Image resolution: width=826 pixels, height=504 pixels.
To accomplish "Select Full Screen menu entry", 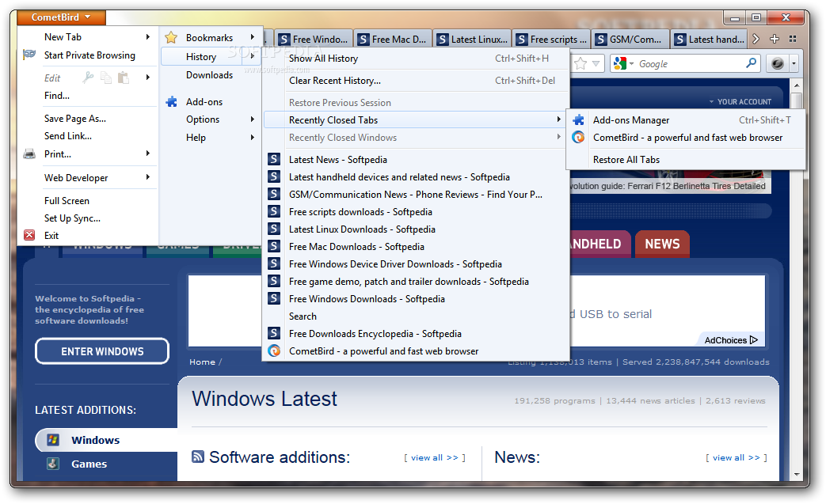I will (67, 200).
